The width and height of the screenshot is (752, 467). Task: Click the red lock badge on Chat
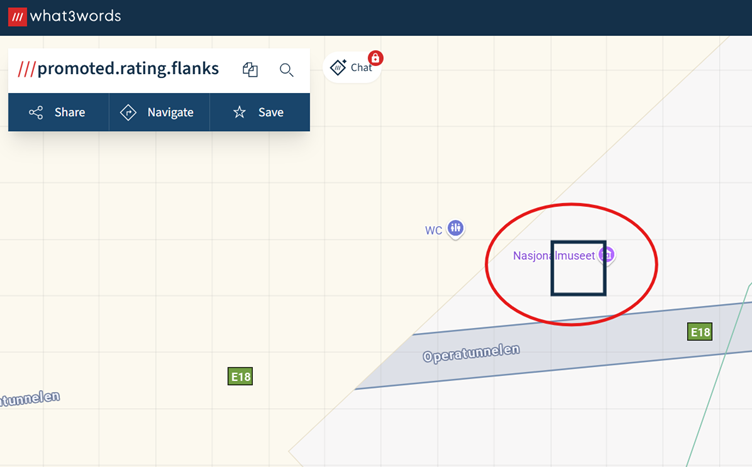click(x=376, y=58)
